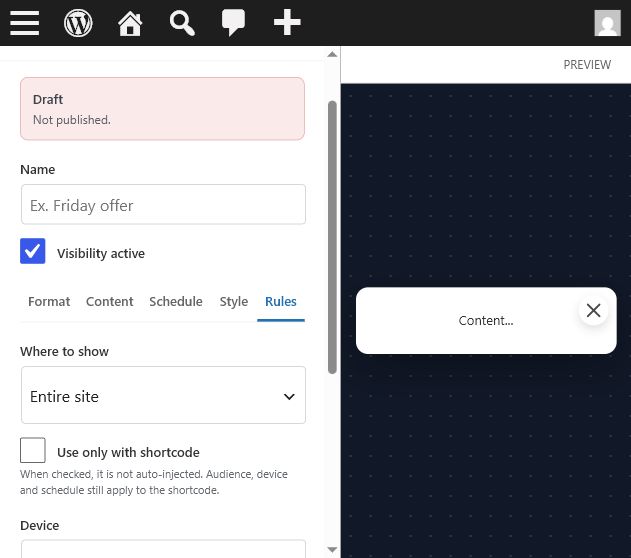
Task: Open the Style tab
Action: click(x=234, y=301)
